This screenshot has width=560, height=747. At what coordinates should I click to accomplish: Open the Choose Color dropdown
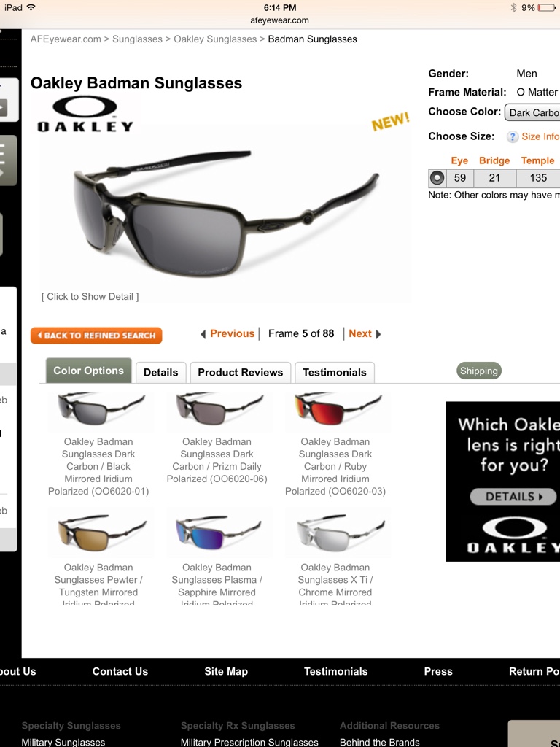(532, 112)
